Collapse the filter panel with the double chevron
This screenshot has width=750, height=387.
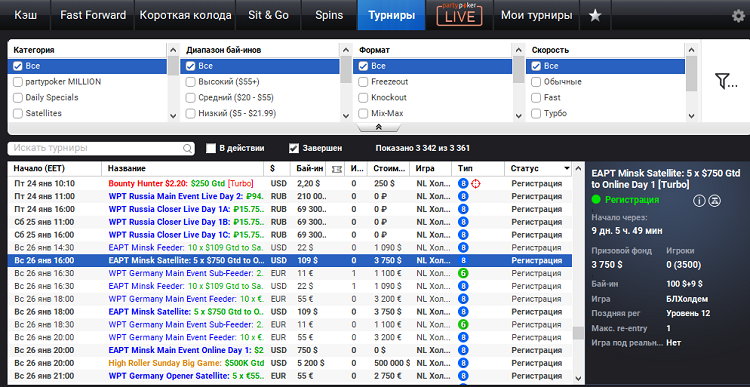click(378, 127)
